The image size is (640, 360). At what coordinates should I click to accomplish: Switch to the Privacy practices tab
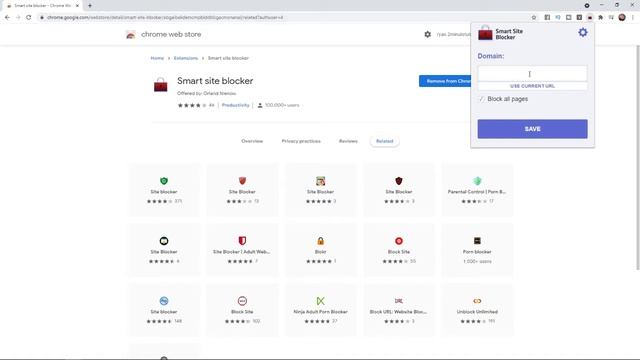[301, 141]
